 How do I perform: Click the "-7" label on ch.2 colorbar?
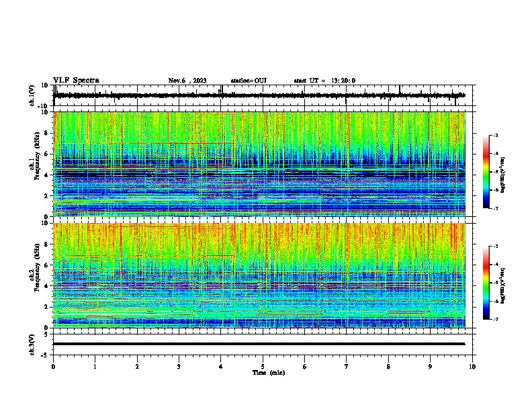click(496, 319)
